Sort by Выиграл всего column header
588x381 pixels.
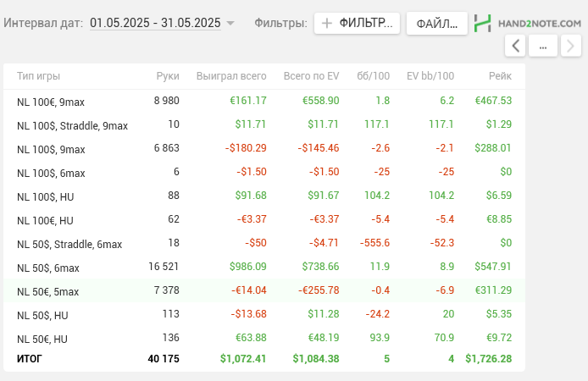tap(231, 76)
